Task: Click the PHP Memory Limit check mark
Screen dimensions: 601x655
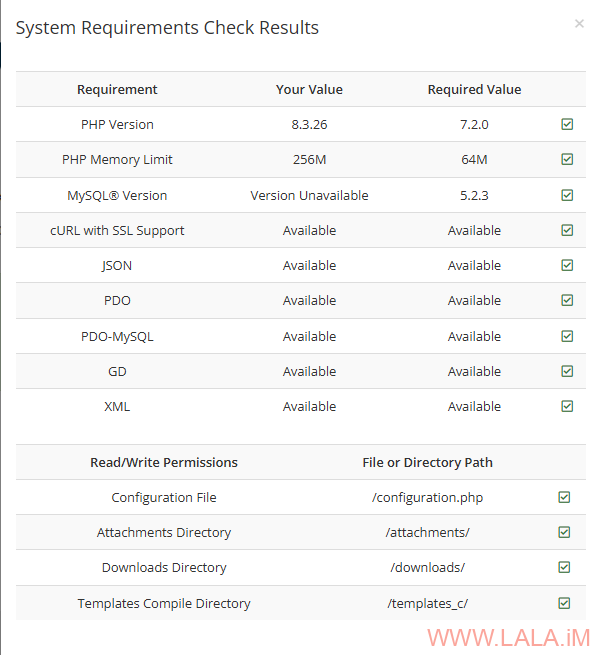Action: click(567, 160)
